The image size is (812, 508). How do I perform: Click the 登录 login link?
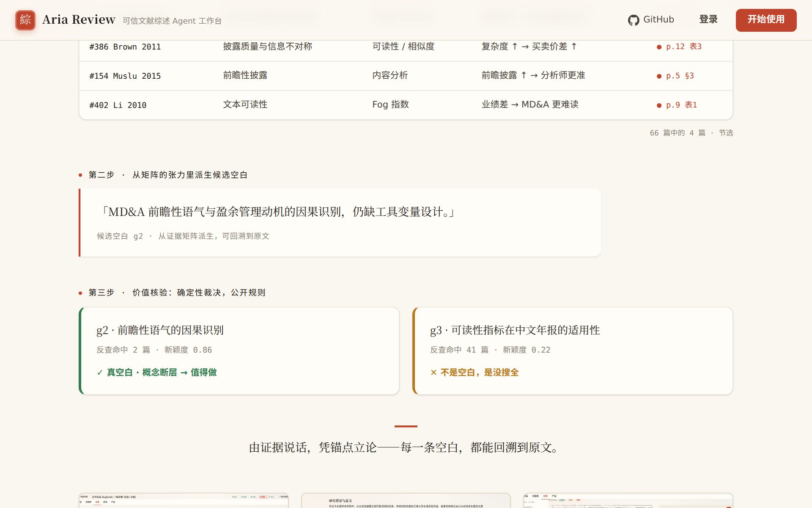point(708,19)
